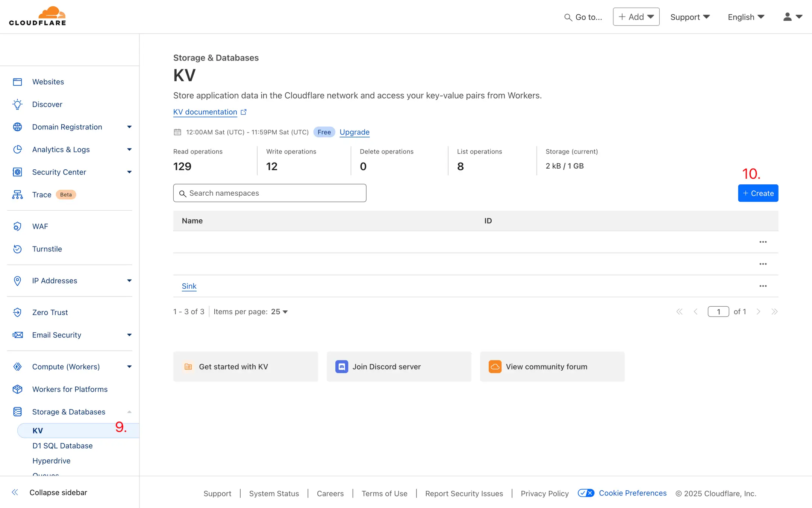Click the Domain Registration globe icon
This screenshot has width=812, height=508.
[17, 127]
